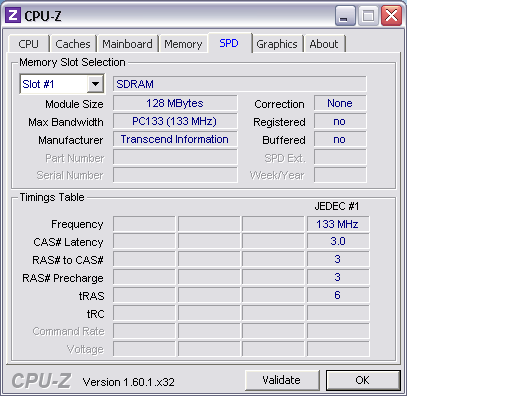Click the CAS# Latency row label
512x396 pixels.
point(68,242)
